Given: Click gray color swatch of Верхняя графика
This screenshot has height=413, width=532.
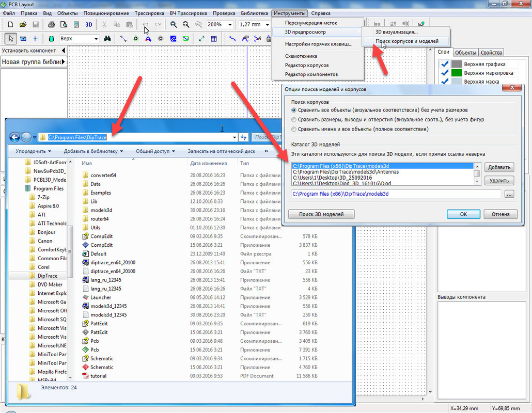Looking at the screenshot, I should click(x=457, y=64).
